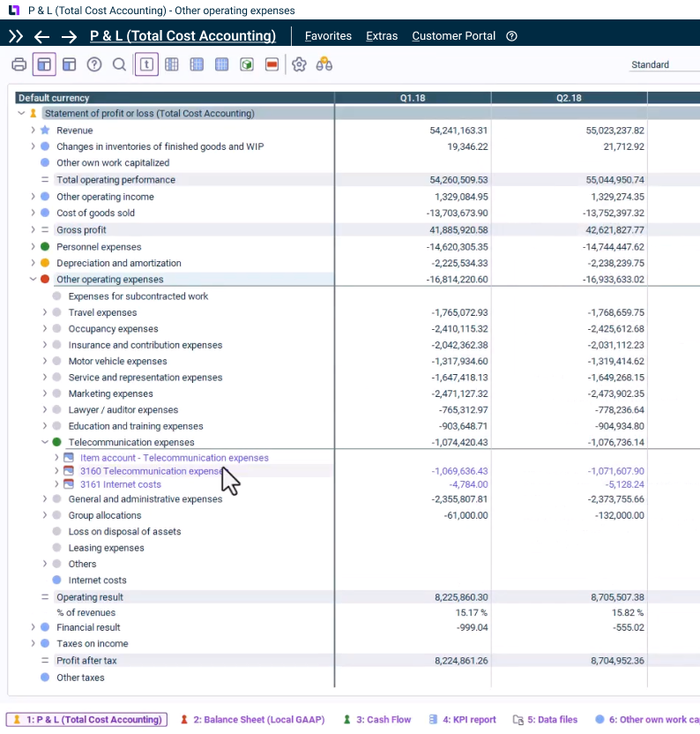
Task: Click the binoculars icon in toolbar
Action: click(x=324, y=64)
